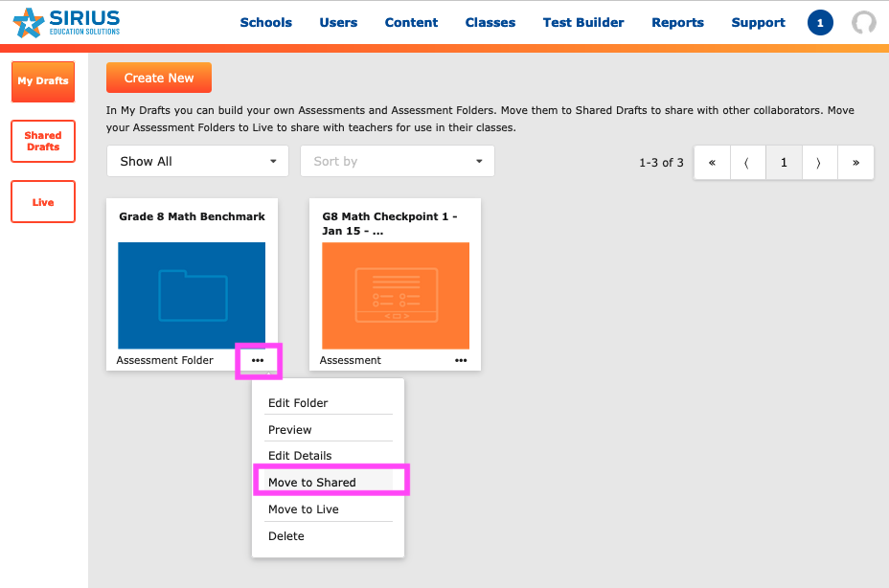Image resolution: width=889 pixels, height=588 pixels.
Task: Open the Content menu
Action: 411,23
